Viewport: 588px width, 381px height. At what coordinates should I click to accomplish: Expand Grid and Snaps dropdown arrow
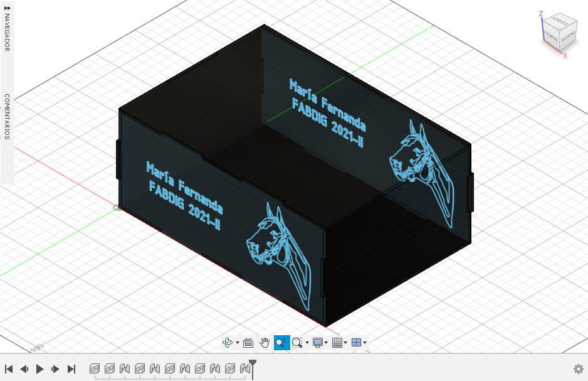(x=345, y=342)
